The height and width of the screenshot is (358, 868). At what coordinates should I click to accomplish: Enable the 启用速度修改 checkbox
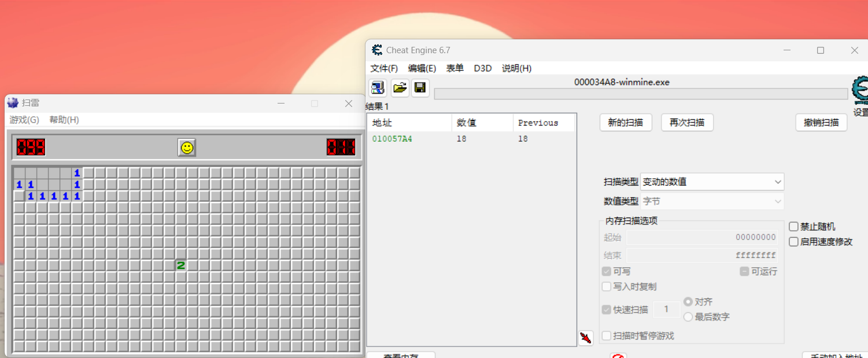[x=794, y=242]
